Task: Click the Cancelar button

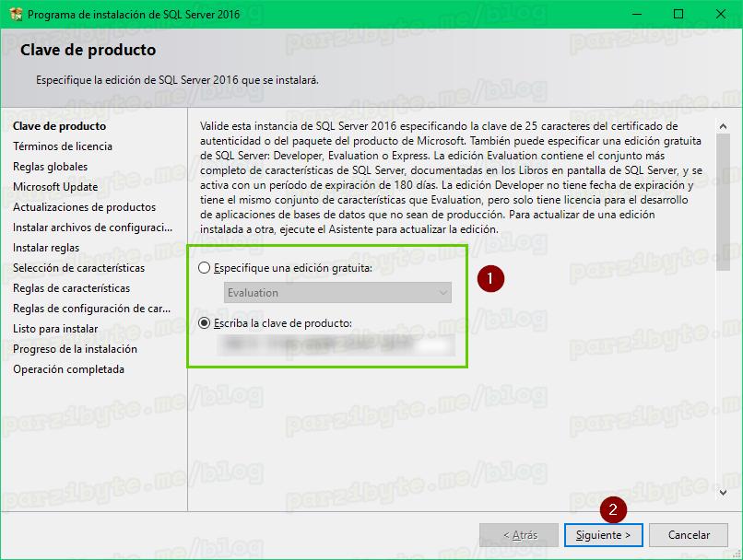Action: [x=689, y=535]
